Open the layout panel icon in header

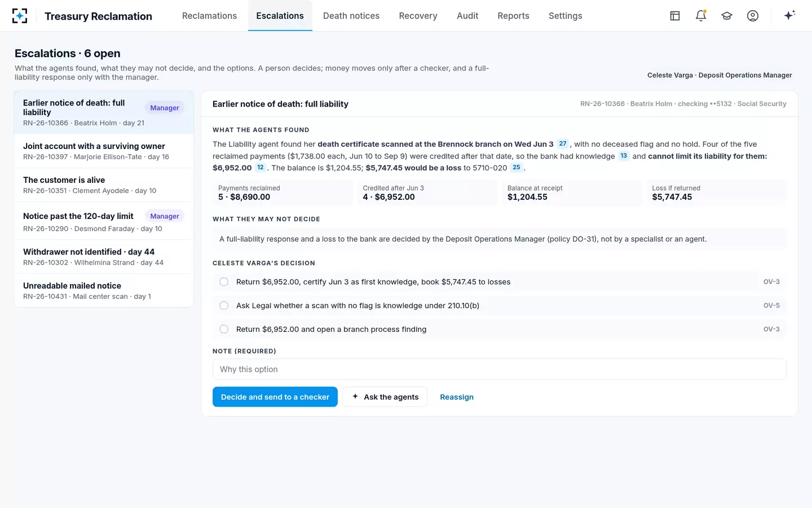coord(675,16)
